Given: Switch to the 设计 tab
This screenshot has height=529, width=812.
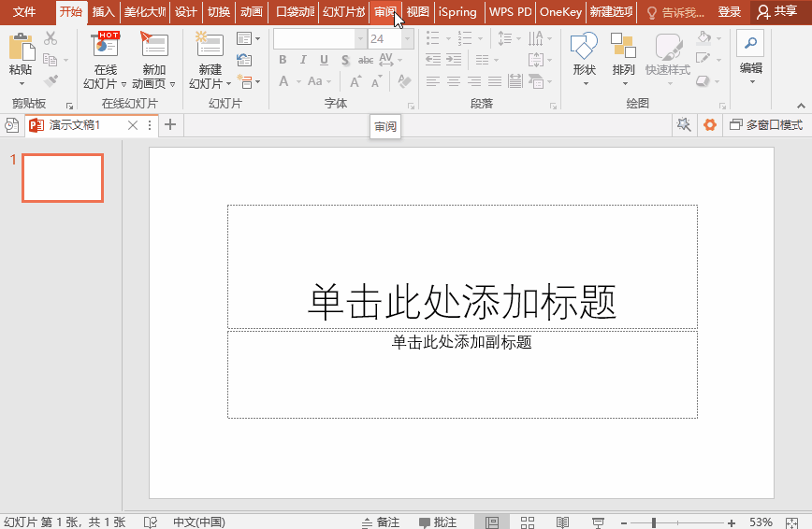Looking at the screenshot, I should click(x=185, y=12).
